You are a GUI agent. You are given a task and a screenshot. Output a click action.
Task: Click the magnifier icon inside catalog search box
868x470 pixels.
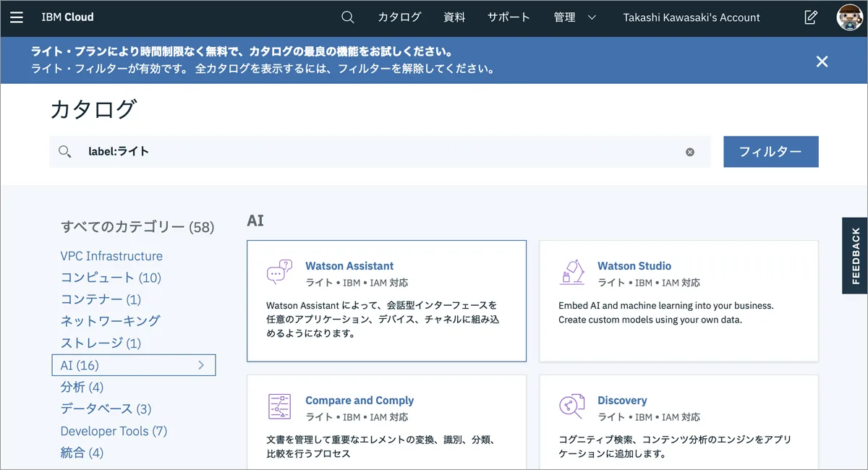click(x=64, y=152)
